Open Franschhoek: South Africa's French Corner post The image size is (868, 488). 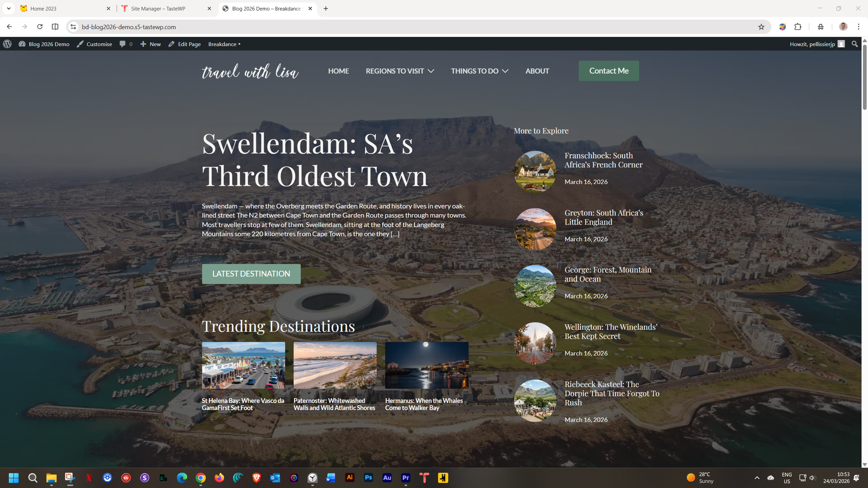point(603,160)
